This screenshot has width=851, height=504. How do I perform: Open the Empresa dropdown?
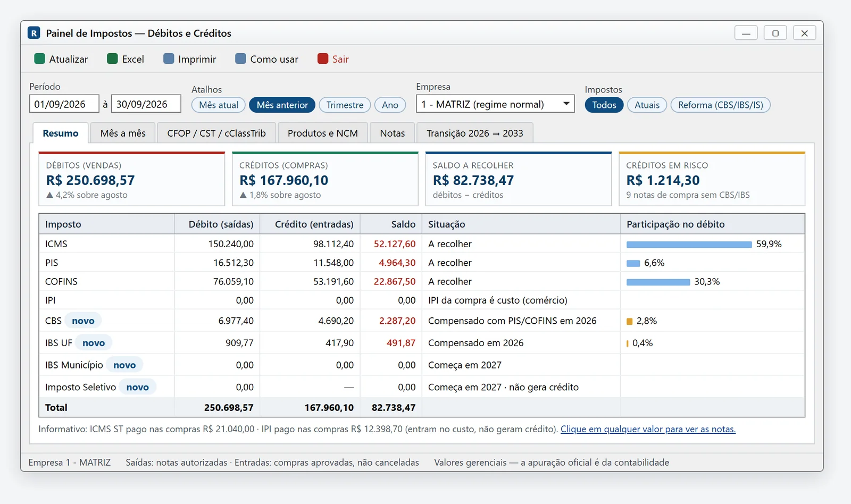495,104
